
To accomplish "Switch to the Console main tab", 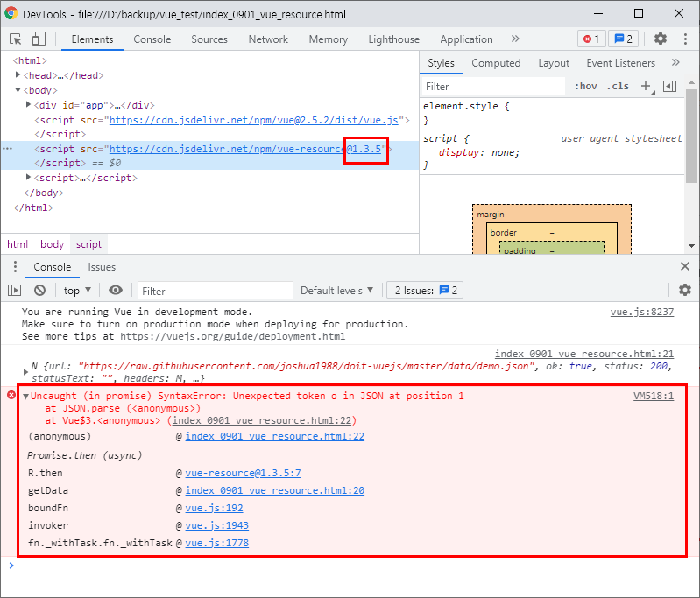I will (x=152, y=39).
